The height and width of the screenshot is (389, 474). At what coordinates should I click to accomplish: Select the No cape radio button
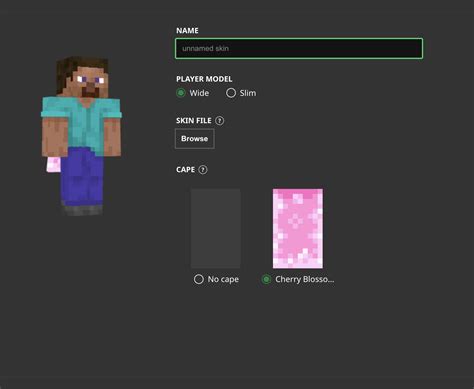point(199,279)
